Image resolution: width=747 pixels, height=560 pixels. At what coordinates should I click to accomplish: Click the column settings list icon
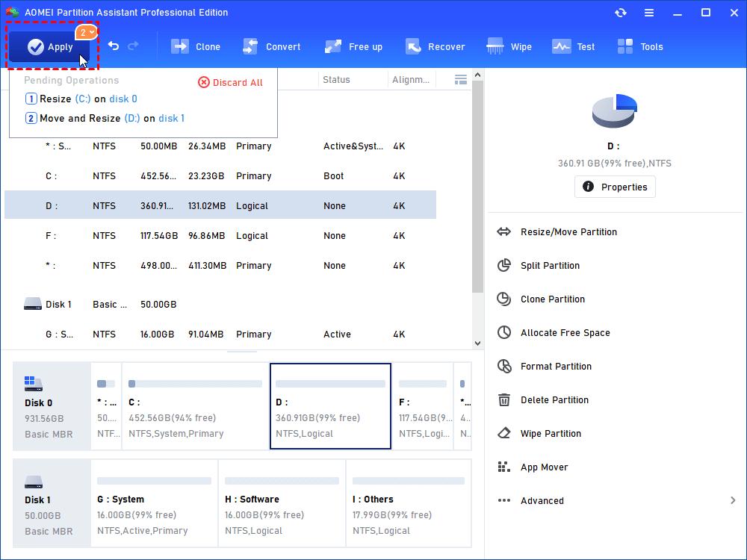[x=461, y=80]
